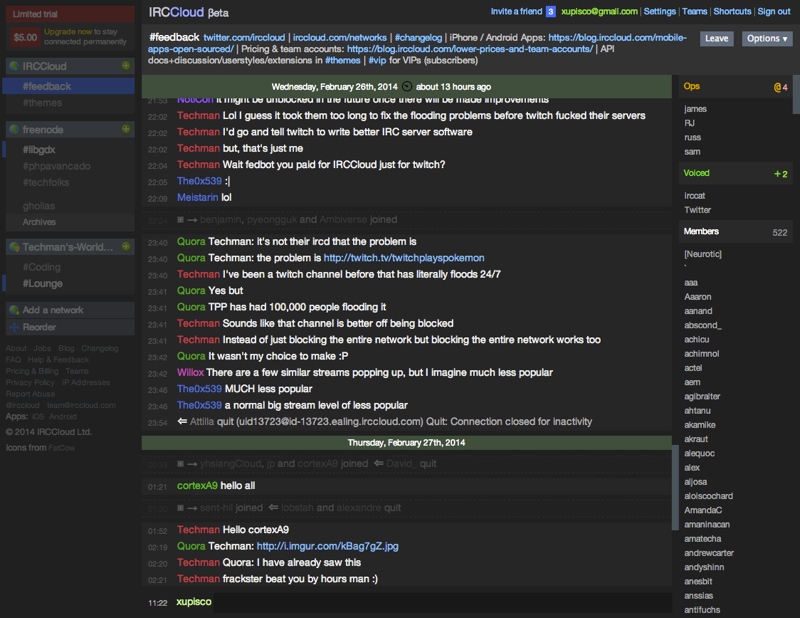The height and width of the screenshot is (618, 800).
Task: Select the #feedback channel
Action: coord(69,86)
